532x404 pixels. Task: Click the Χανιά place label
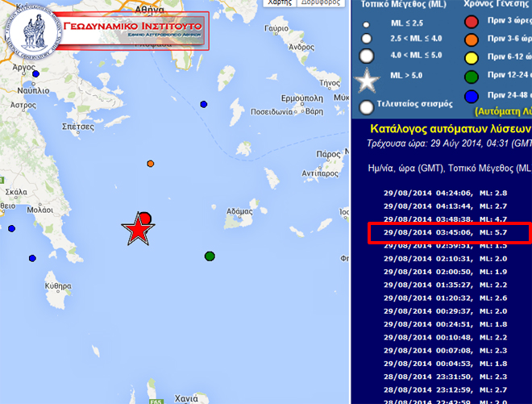(x=186, y=398)
